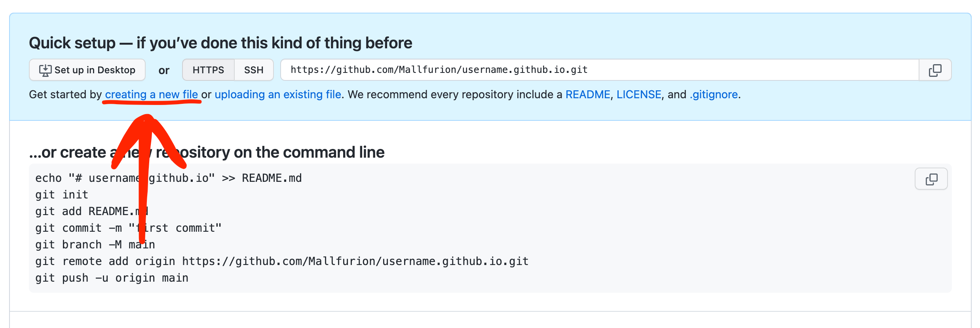Screen dimensions: 980x328
Task: Open the 'uploading an existing file' link
Action: pos(278,95)
